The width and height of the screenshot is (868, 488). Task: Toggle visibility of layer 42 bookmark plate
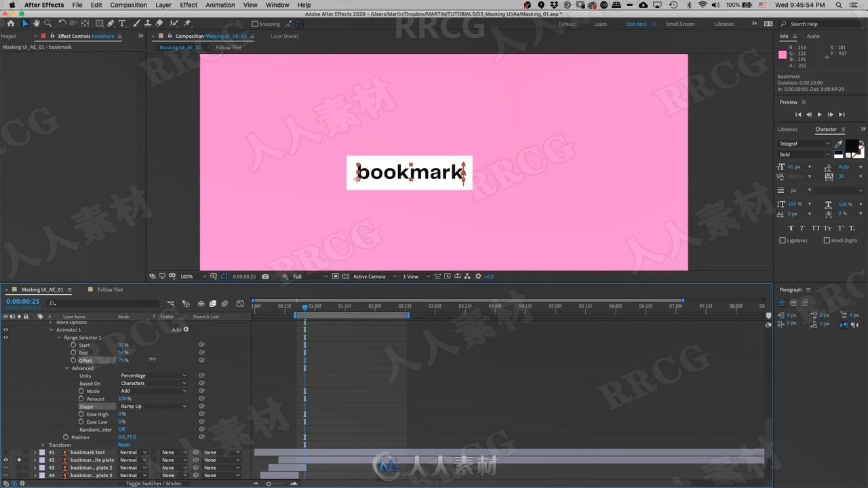[x=5, y=460]
